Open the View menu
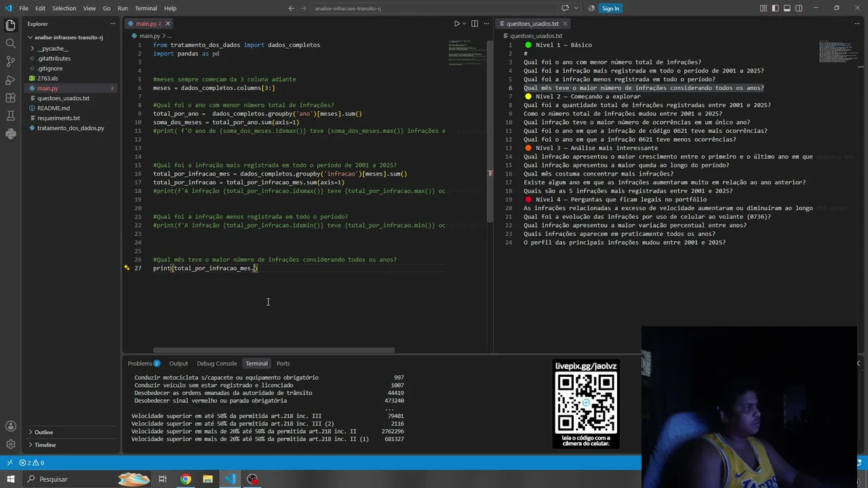Screen dimensions: 868x488 pyautogui.click(x=90, y=8)
